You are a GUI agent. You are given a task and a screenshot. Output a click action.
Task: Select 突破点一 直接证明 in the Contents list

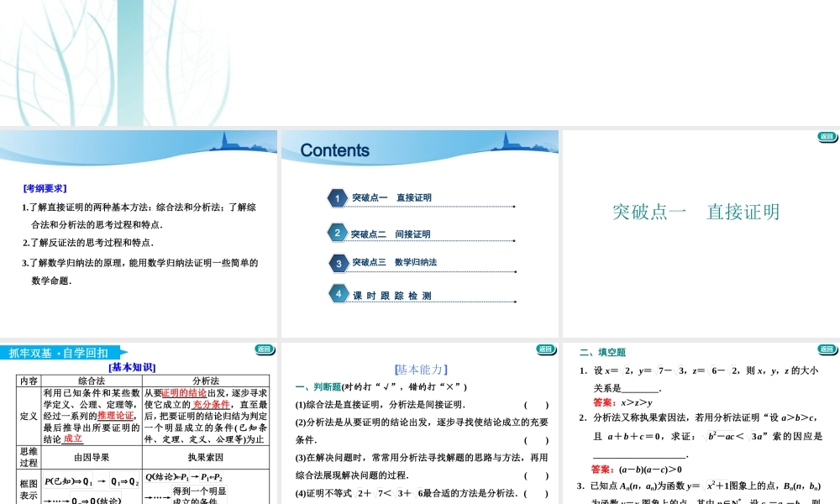(393, 198)
